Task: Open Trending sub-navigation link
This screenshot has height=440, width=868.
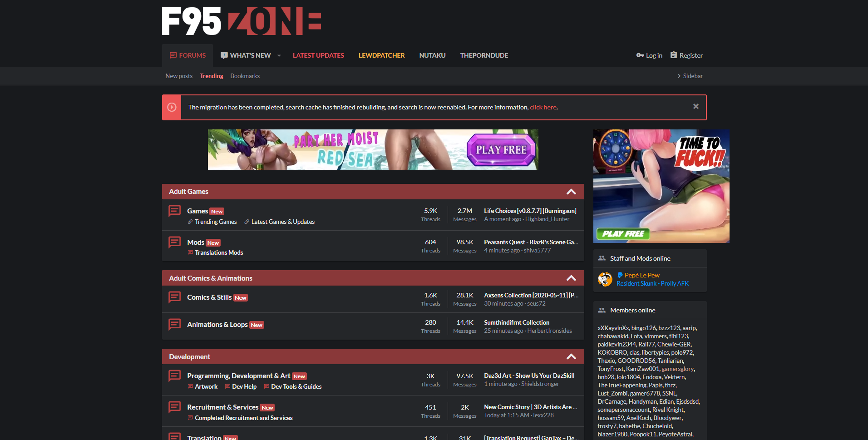Action: tap(212, 76)
